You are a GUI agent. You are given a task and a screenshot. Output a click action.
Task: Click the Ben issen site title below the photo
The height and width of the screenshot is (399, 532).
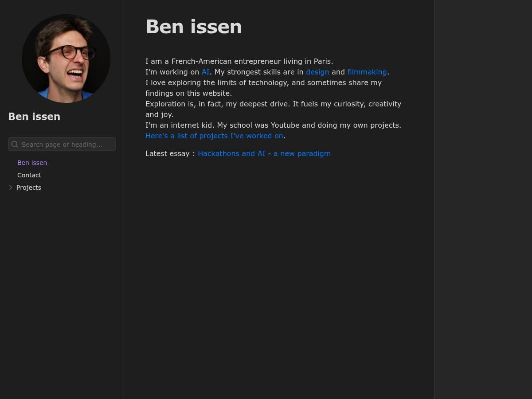pyautogui.click(x=34, y=117)
